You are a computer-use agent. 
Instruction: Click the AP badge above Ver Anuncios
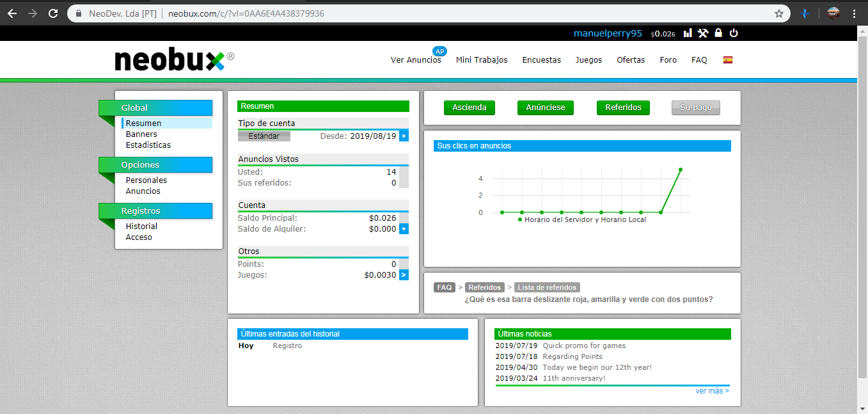pos(439,51)
